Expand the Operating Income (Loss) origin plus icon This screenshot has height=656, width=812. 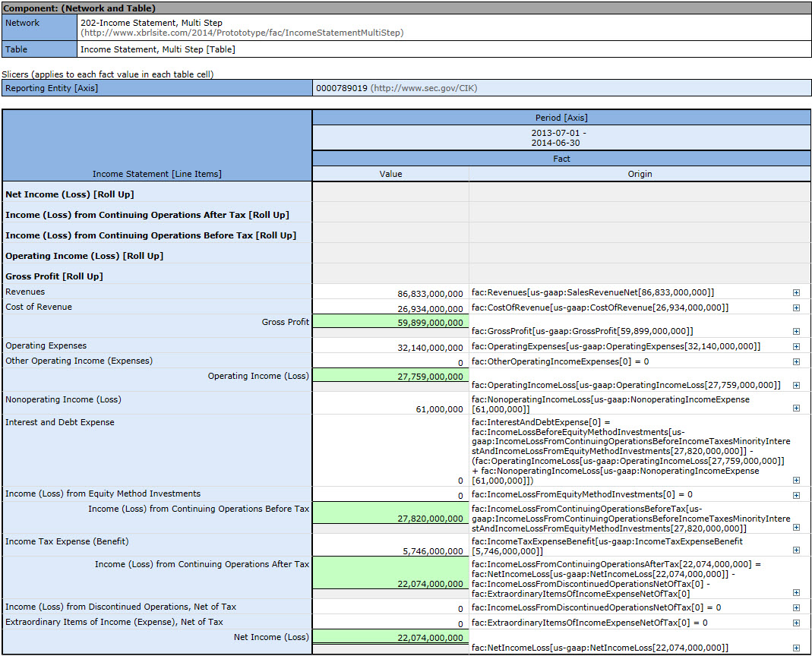796,385
